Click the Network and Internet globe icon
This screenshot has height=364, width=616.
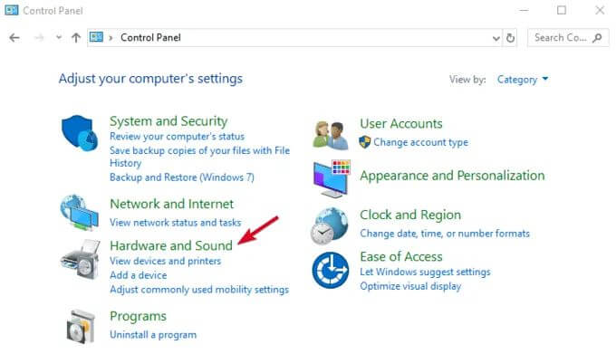[80, 213]
